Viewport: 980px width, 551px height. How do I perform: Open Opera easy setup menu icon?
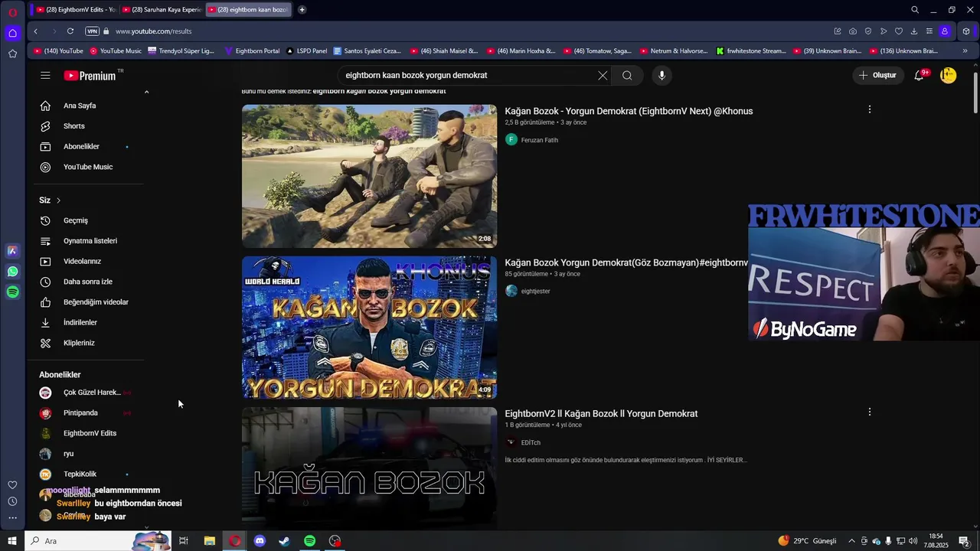(929, 31)
